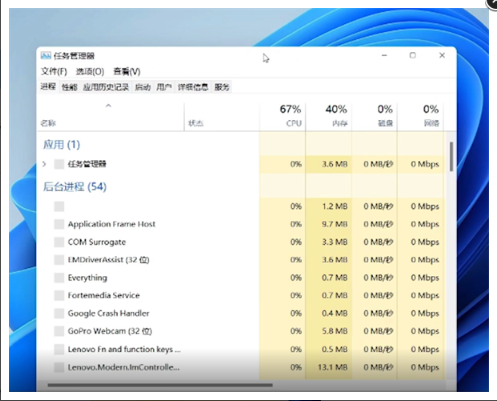This screenshot has height=401, width=497.
Task: Click the 9.7 MB memory value
Action: point(335,224)
